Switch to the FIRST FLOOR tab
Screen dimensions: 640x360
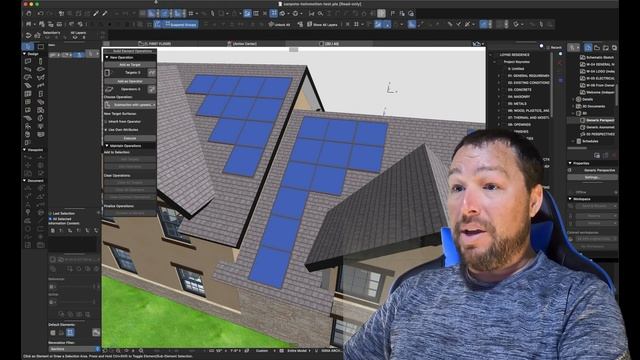[155, 43]
